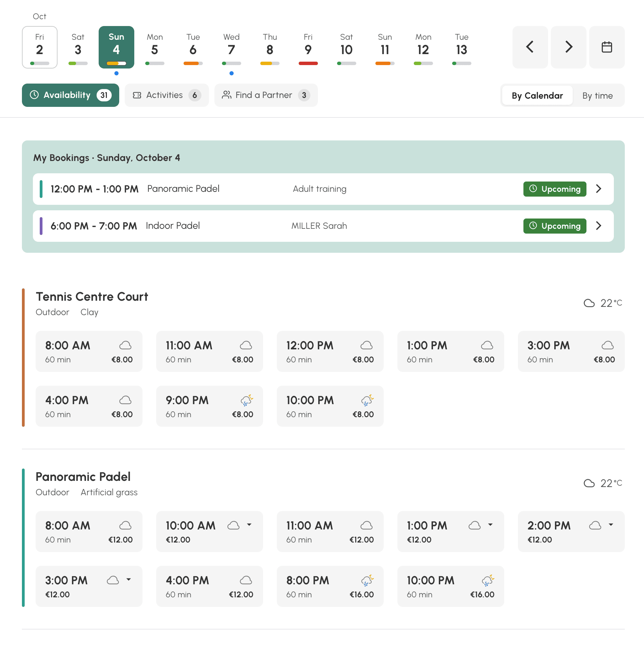Expand dropdown on Panoramic Padel 1:00 PM slot
Screen dimensions: 644x648
(x=491, y=525)
